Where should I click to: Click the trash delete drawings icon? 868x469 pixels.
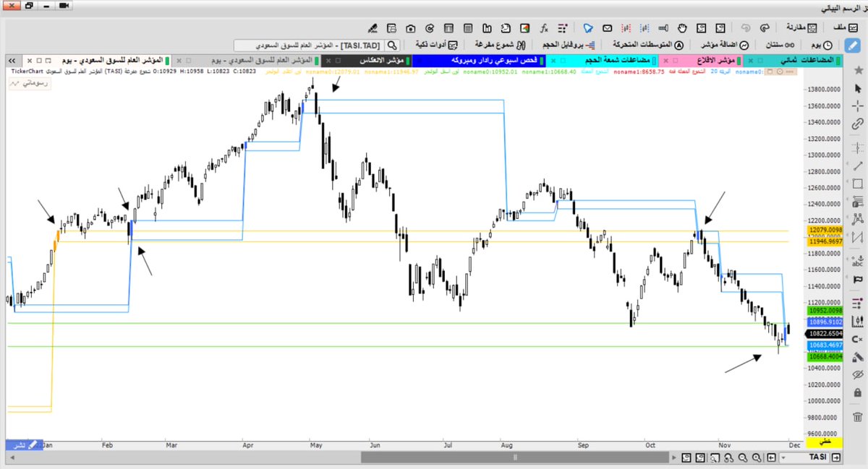click(857, 417)
